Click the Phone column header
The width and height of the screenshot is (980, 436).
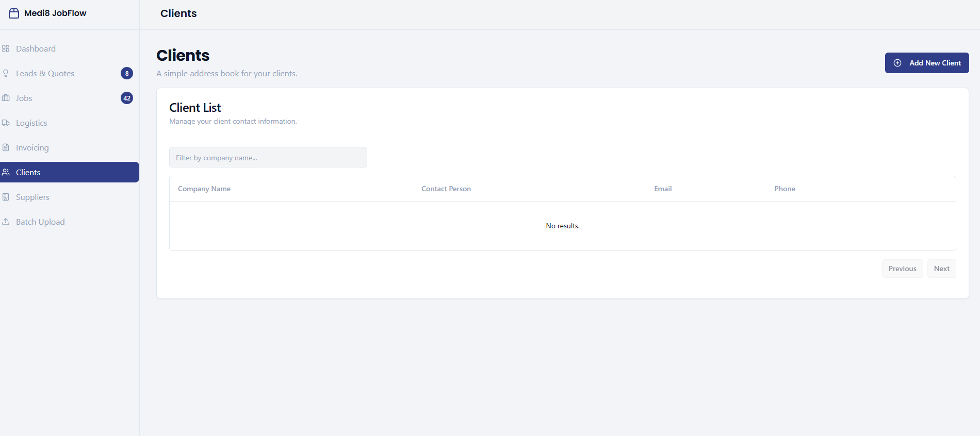click(785, 189)
